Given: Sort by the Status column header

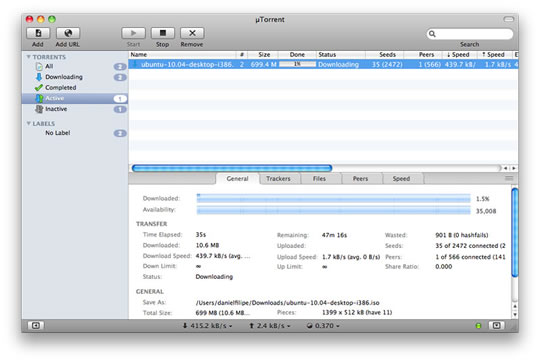Looking at the screenshot, I should tap(341, 54).
